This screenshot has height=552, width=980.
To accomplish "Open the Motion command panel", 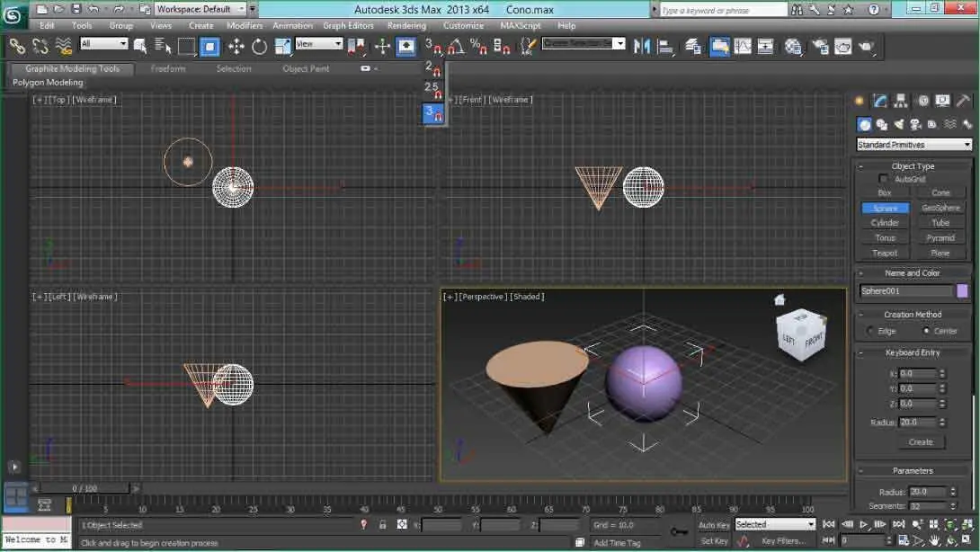I will coord(923,101).
